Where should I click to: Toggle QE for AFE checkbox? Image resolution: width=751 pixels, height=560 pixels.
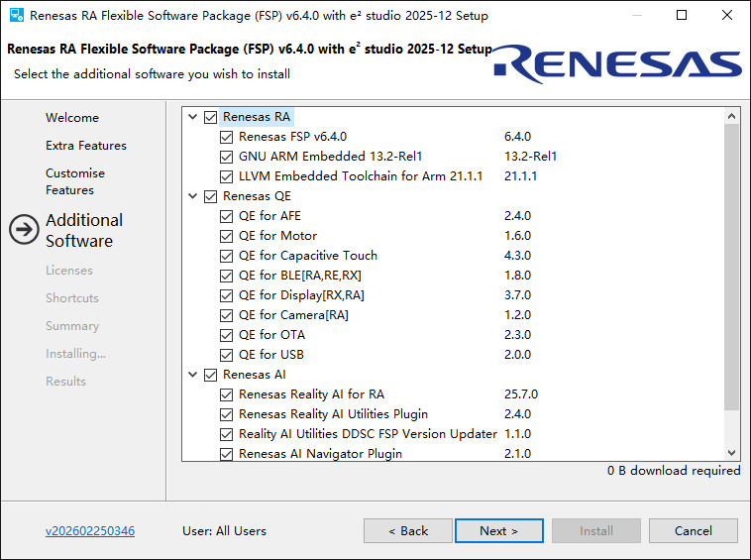[227, 216]
